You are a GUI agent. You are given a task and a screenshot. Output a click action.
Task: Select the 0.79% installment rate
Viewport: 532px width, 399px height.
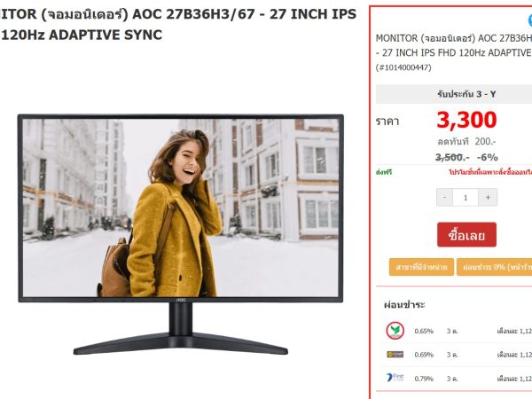424,379
